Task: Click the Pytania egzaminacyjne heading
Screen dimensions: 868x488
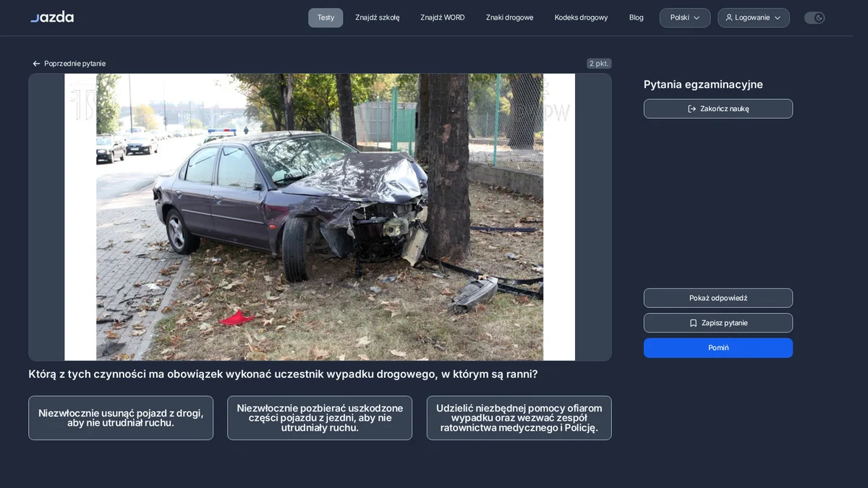Action: [703, 85]
